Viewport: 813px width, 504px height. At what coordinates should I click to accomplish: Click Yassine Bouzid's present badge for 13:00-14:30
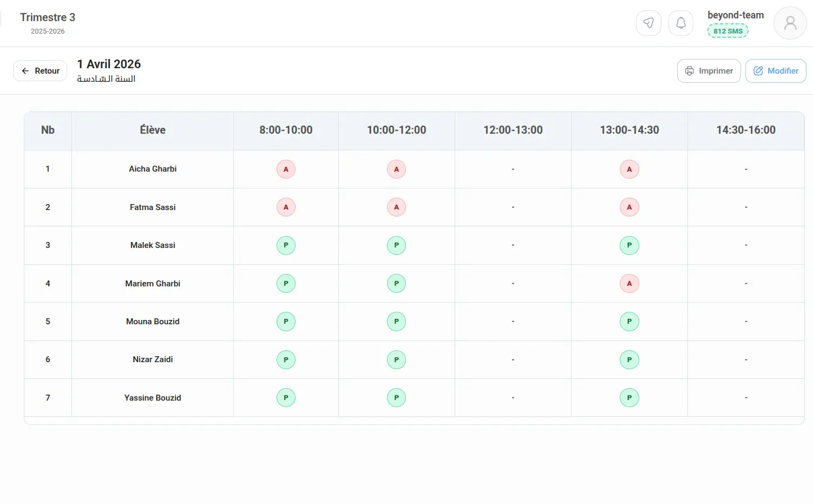click(630, 398)
